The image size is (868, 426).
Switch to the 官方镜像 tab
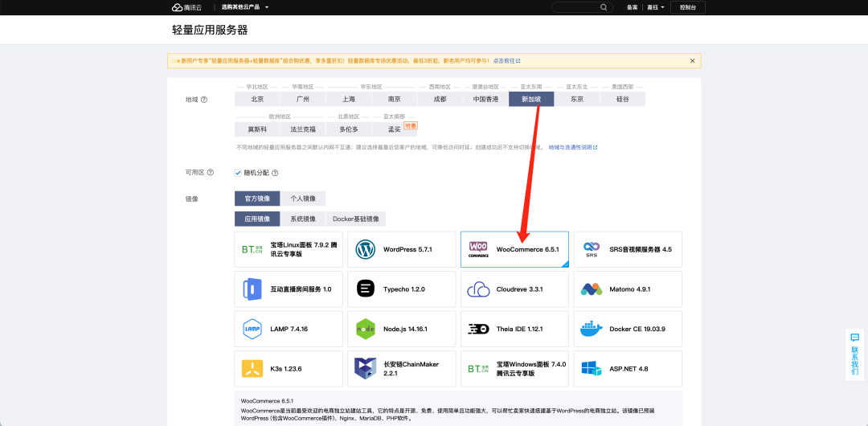point(257,199)
